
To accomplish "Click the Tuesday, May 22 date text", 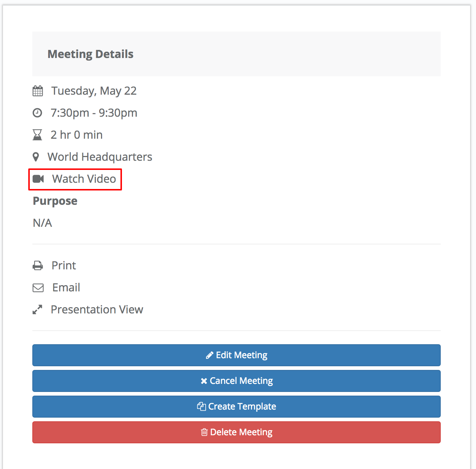I will pyautogui.click(x=94, y=91).
